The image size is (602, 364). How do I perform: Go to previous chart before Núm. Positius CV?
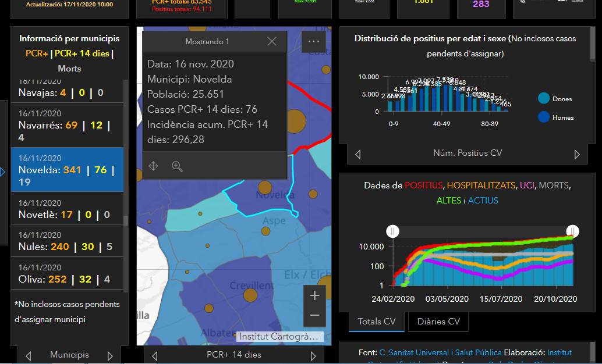[x=358, y=154]
